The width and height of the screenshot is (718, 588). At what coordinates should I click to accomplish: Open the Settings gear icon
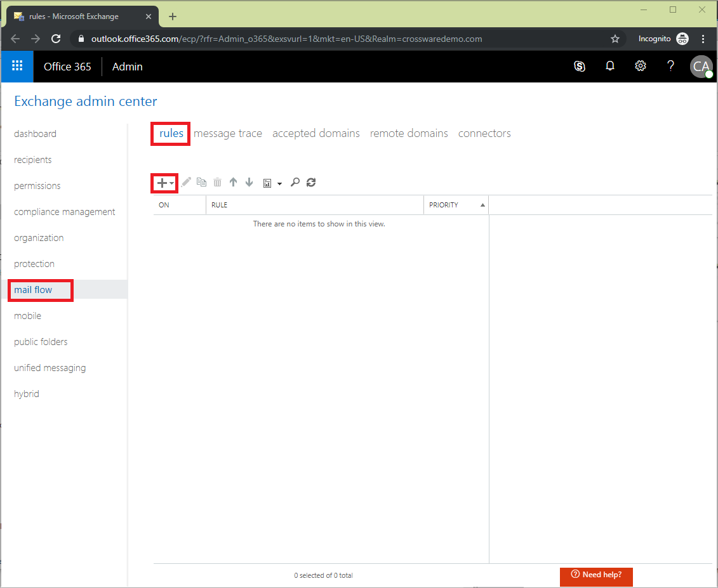(x=640, y=66)
